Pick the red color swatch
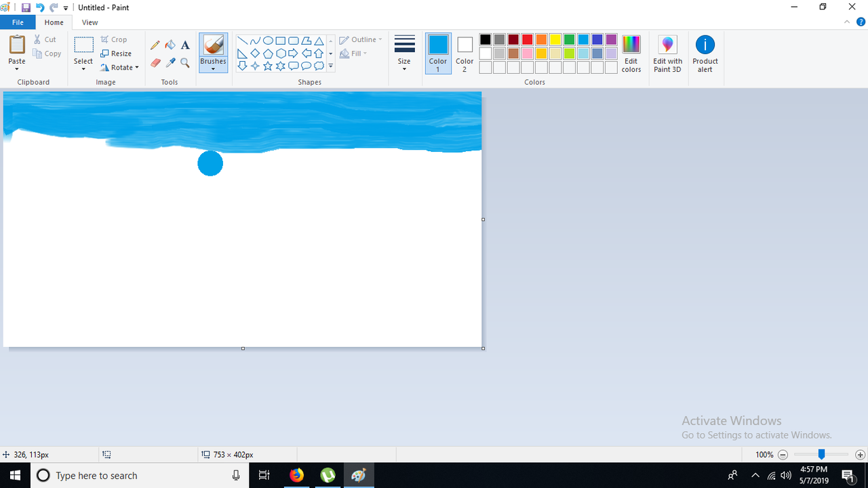 (528, 40)
